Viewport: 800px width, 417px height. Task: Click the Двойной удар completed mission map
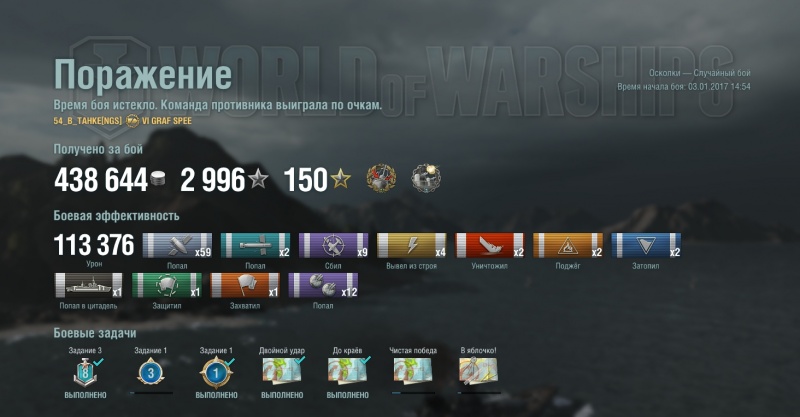coord(282,371)
